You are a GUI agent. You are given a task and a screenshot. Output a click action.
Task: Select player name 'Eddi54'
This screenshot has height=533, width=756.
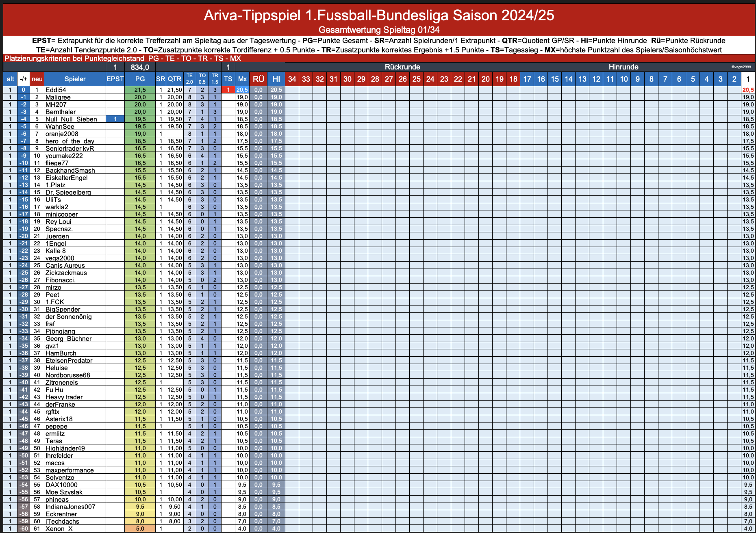point(56,90)
